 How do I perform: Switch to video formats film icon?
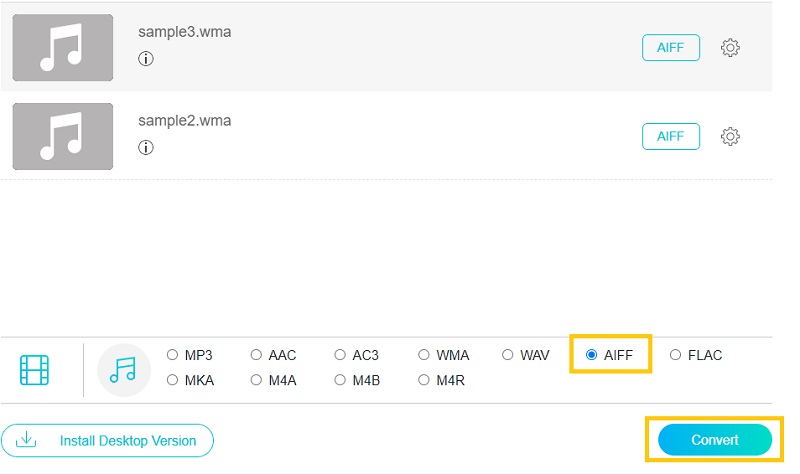coord(35,370)
